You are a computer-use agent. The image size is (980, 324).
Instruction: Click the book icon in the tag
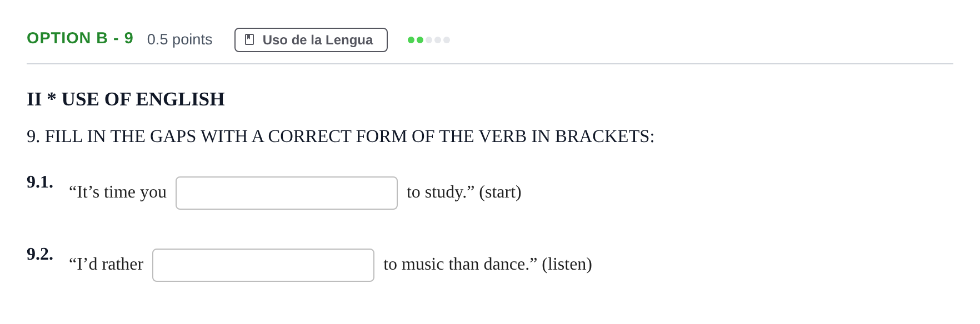coord(249,40)
